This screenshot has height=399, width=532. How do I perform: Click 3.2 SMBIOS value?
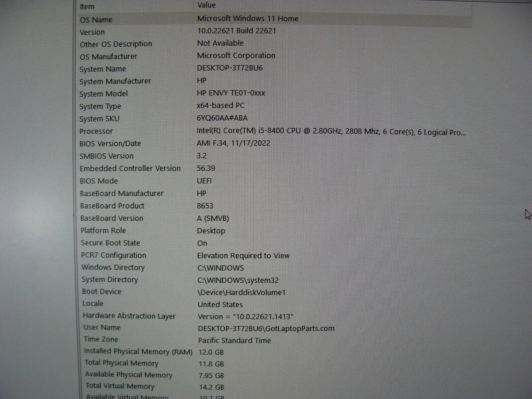pyautogui.click(x=202, y=156)
